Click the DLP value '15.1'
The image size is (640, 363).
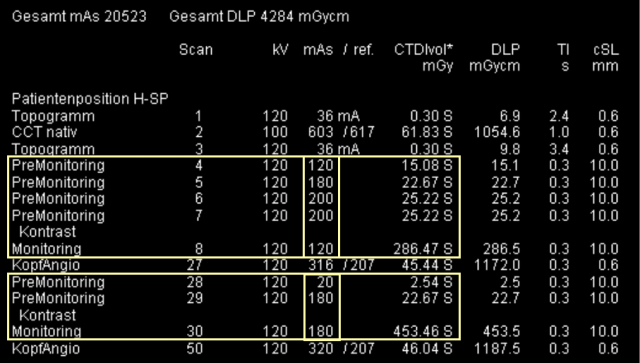tap(507, 165)
